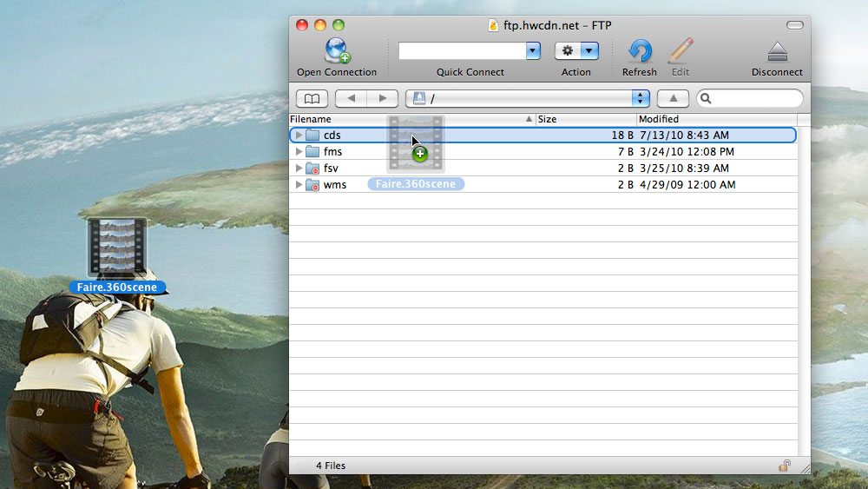Go forward with the right arrow
The width and height of the screenshot is (868, 489).
click(x=383, y=98)
